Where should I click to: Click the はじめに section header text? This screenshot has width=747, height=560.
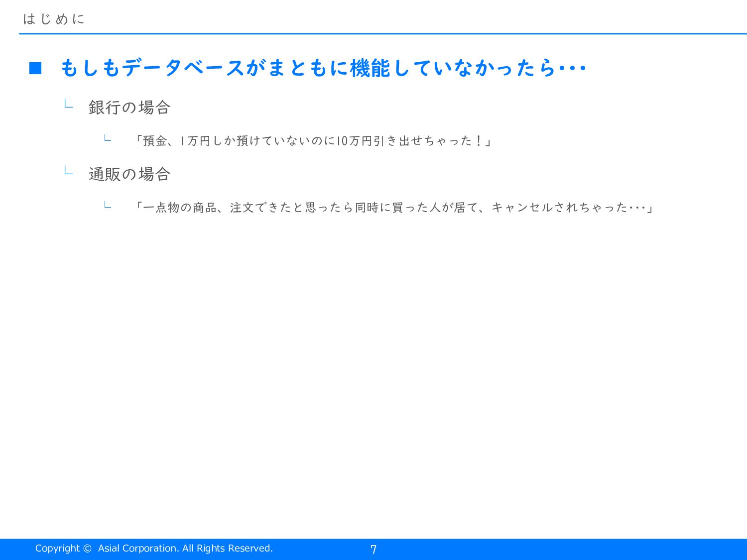pyautogui.click(x=54, y=19)
